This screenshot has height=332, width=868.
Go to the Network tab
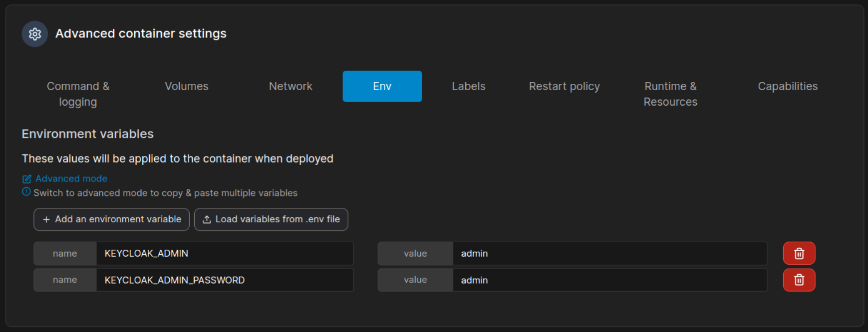290,86
